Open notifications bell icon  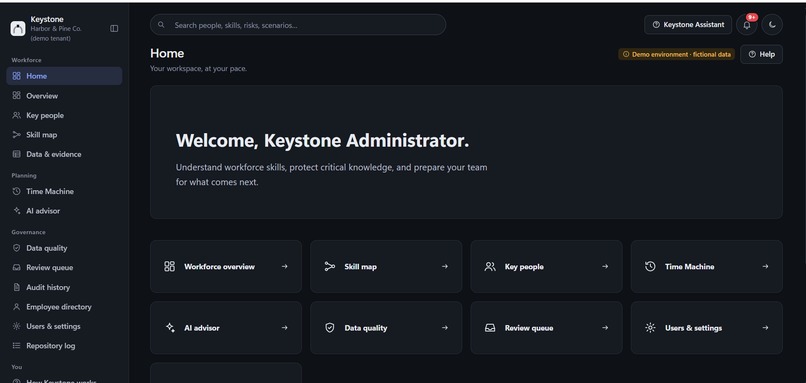747,25
